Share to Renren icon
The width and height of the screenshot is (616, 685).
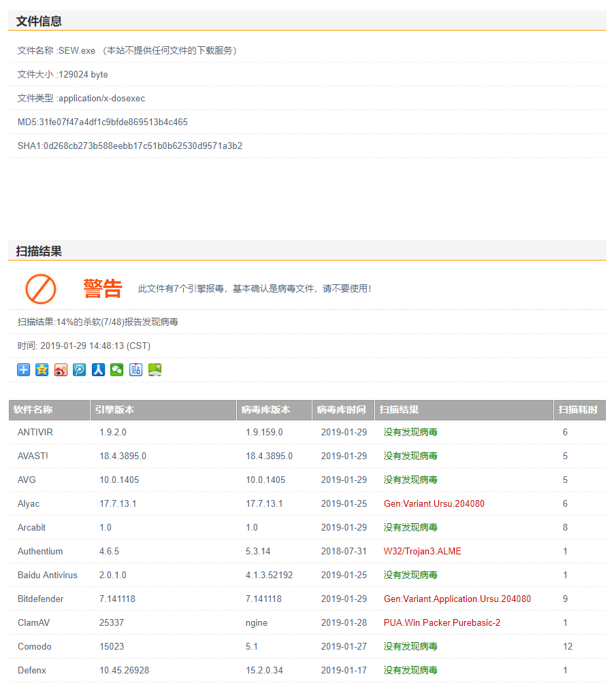99,369
